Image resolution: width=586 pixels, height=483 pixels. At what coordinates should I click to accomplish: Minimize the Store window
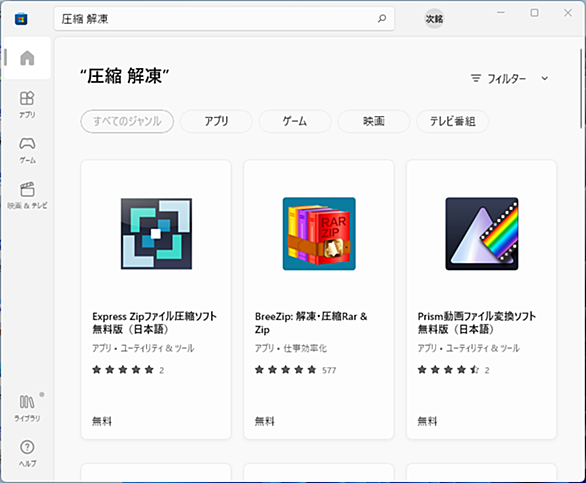(501, 12)
